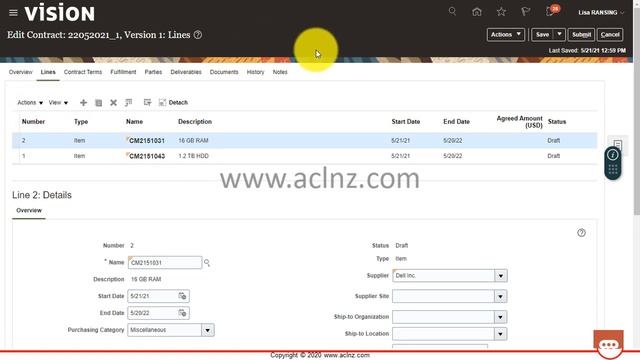
Task: Click the Save button
Action: coord(542,35)
